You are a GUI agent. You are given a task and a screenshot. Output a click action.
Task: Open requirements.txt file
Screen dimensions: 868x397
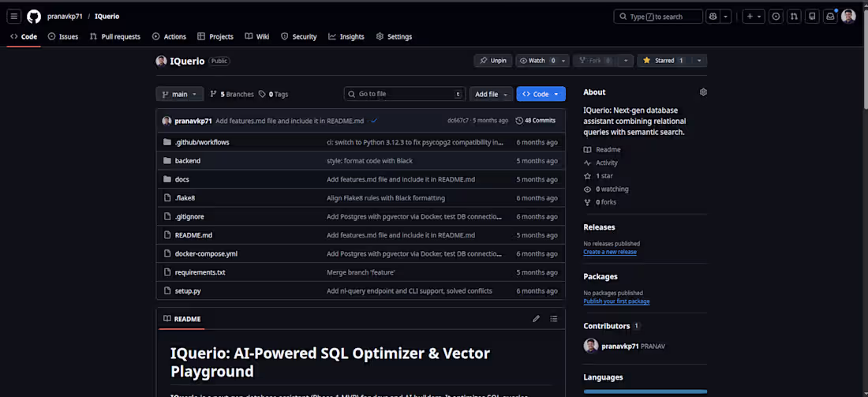(200, 272)
